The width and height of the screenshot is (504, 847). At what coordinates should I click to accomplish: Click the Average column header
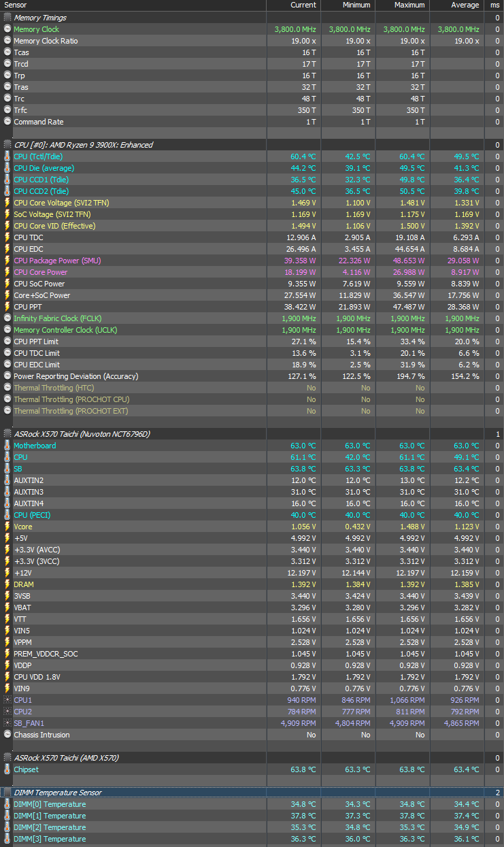click(456, 5)
